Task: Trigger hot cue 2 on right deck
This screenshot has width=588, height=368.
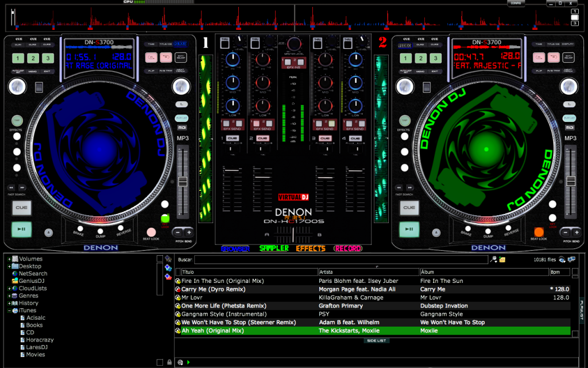Action: tap(421, 58)
